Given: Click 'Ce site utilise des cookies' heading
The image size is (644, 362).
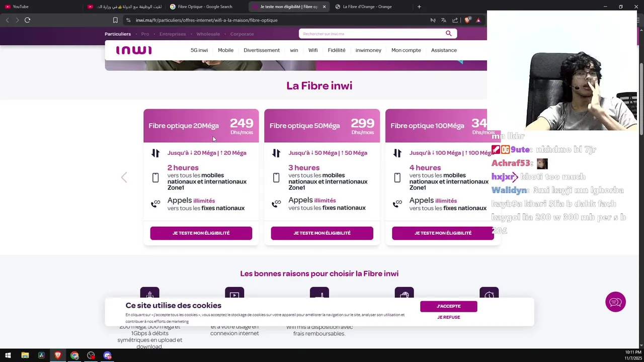Looking at the screenshot, I should 174,306.
